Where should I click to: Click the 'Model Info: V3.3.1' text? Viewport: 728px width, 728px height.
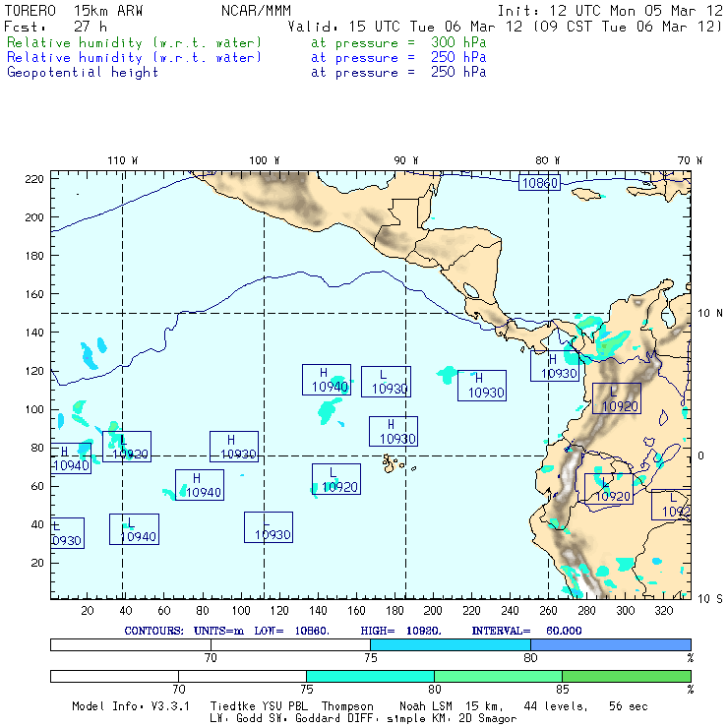coord(131,706)
